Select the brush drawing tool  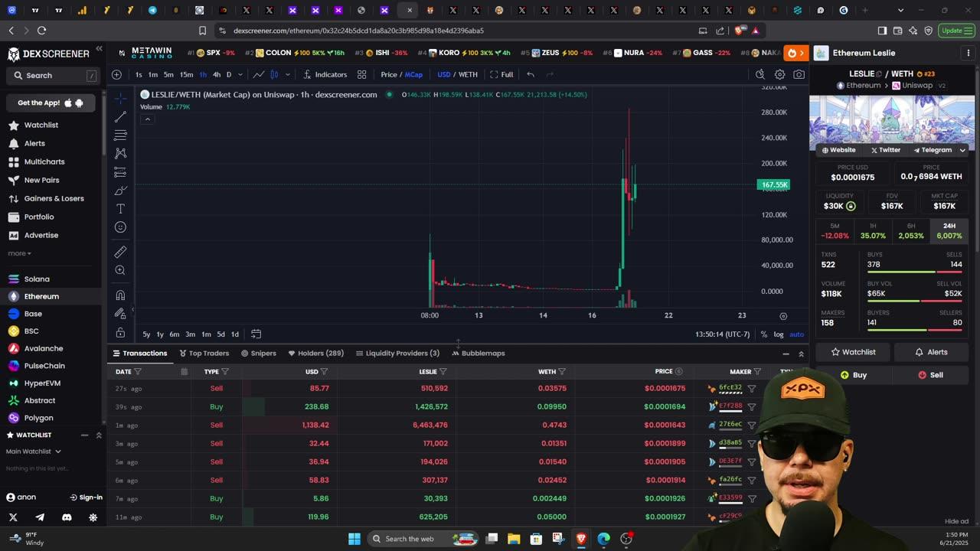[x=120, y=191]
